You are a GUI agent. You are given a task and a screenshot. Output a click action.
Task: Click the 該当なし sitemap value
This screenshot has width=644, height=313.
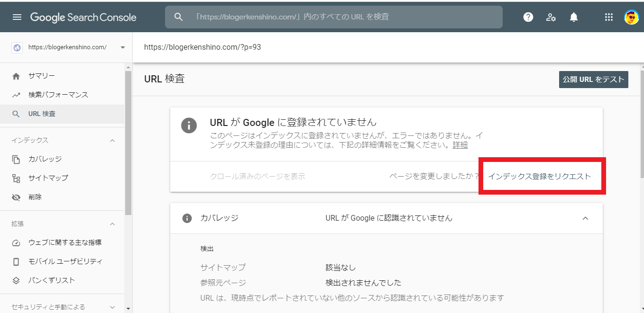coord(340,268)
